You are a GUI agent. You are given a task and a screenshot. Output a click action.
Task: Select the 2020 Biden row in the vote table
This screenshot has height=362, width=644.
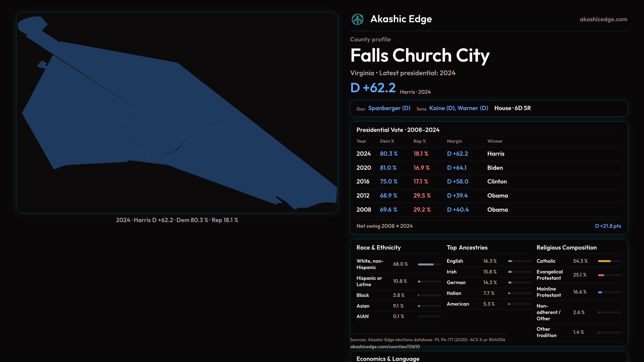click(x=488, y=168)
